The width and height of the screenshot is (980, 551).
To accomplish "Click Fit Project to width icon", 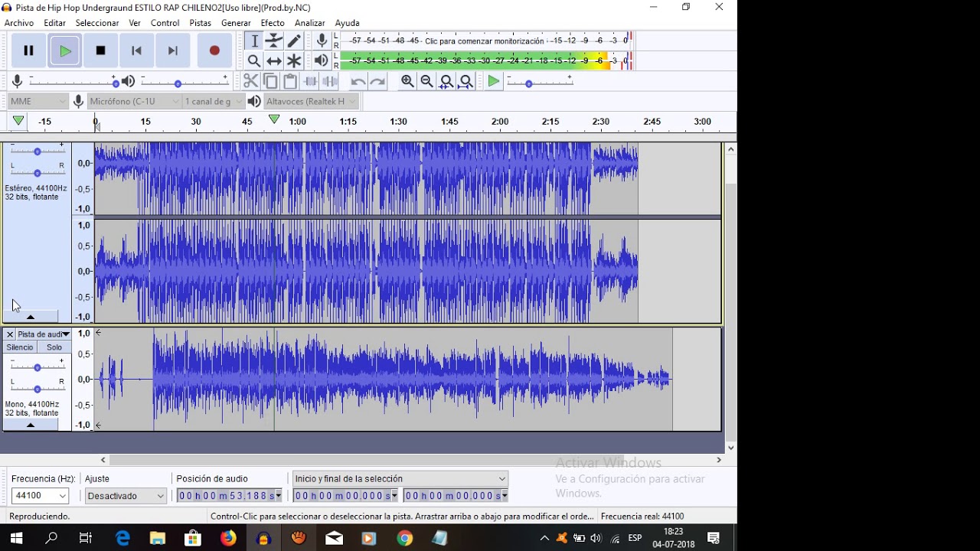I will coord(466,81).
